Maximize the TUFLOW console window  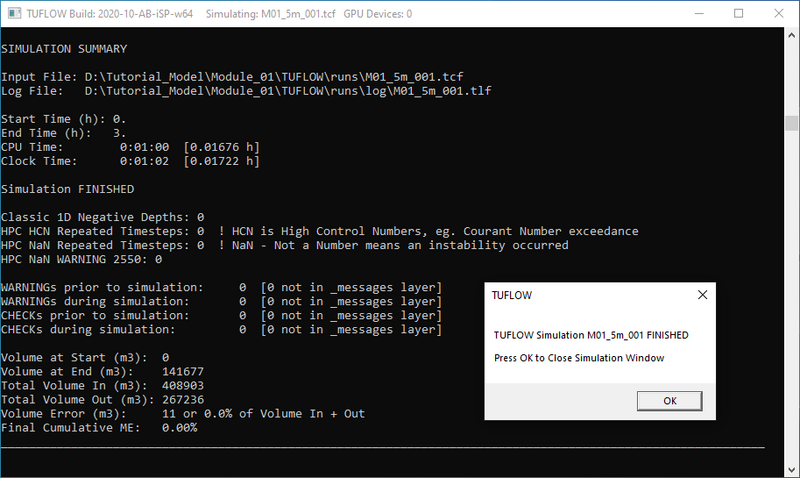coord(739,14)
